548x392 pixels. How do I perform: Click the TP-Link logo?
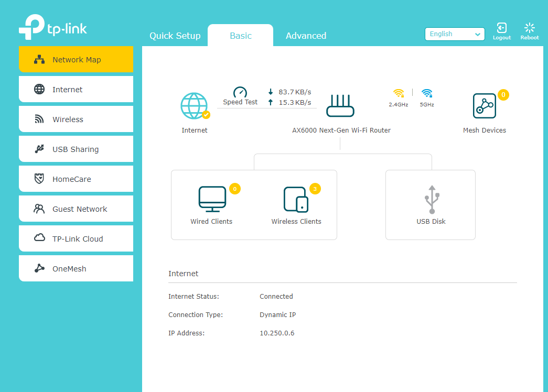(x=53, y=27)
